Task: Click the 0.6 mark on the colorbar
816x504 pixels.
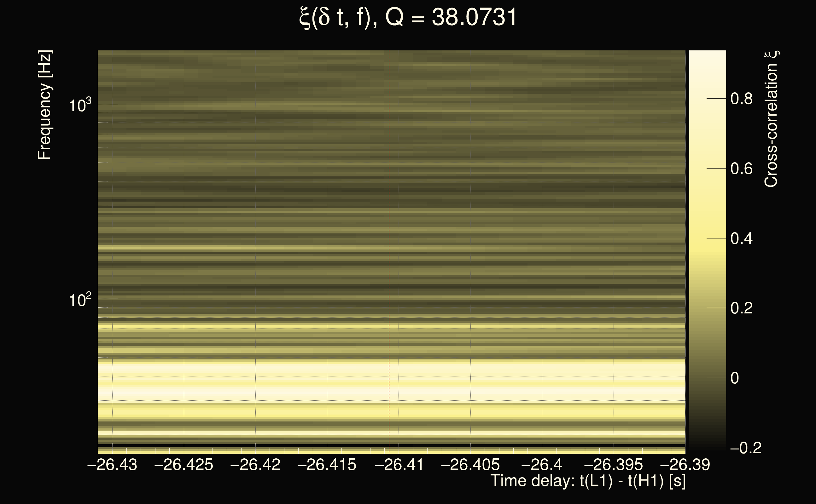Action: click(741, 169)
